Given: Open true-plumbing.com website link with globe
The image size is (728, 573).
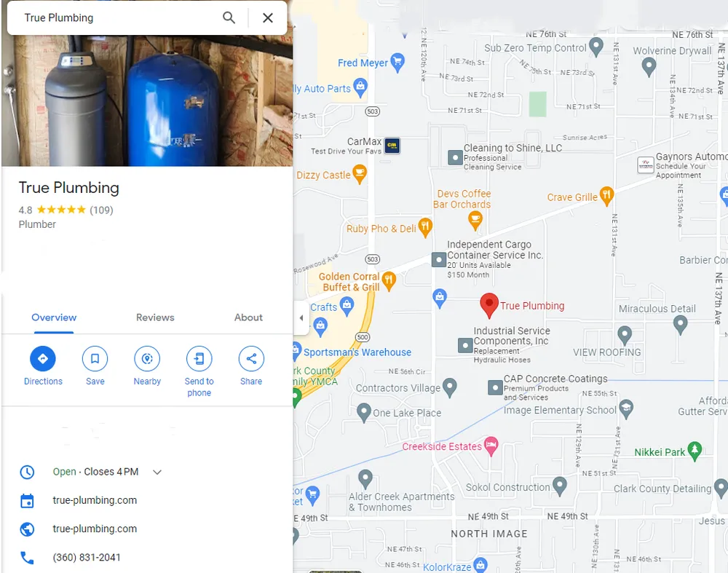Looking at the screenshot, I should tap(95, 529).
